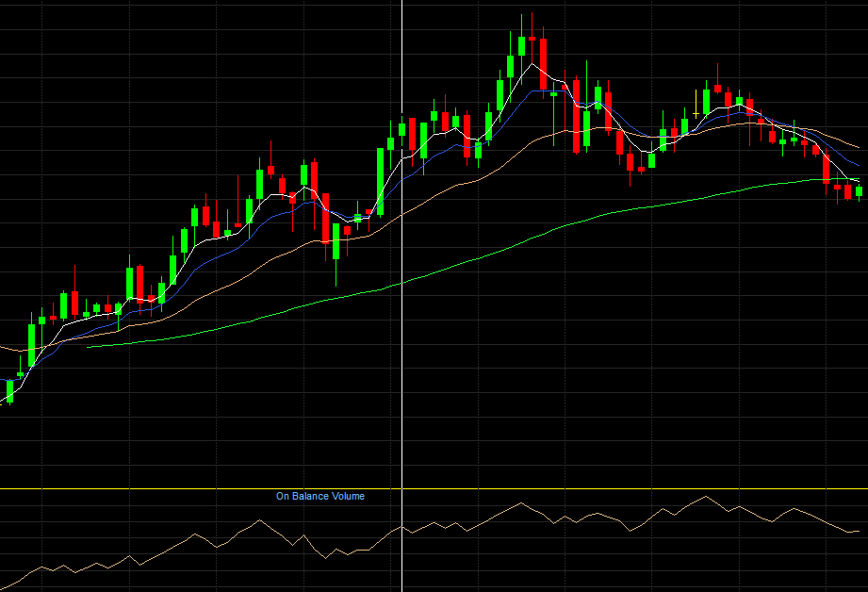Screen dimensions: 868x592
Task: Click the "On Balance Volume" indicator label
Action: point(320,496)
